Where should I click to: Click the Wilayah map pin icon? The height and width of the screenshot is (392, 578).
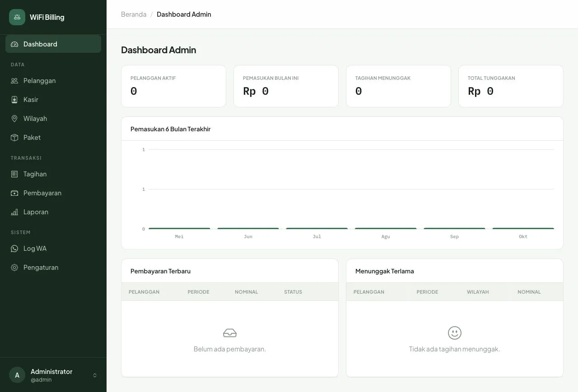point(14,119)
